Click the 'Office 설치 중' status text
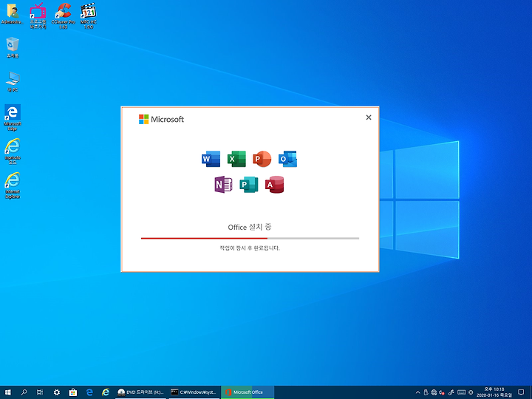The height and width of the screenshot is (399, 532). [x=250, y=227]
